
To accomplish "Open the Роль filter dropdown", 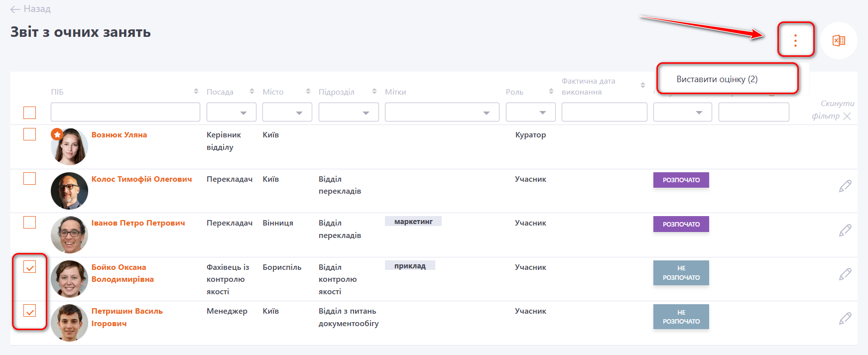I will click(530, 113).
